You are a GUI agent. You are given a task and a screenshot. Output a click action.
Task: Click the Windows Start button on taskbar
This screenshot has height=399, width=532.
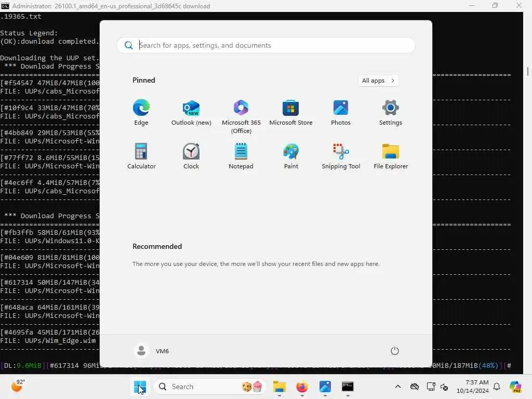click(140, 387)
